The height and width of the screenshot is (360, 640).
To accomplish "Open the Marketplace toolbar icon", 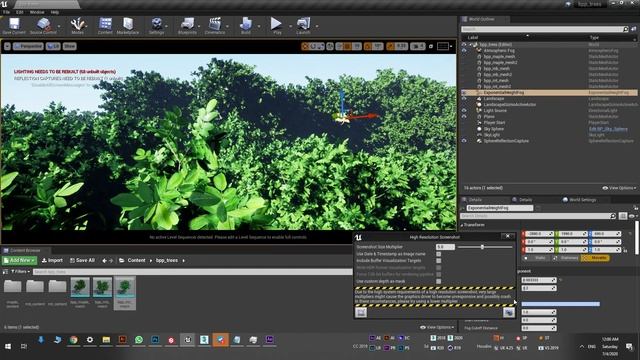I will pyautogui.click(x=128, y=26).
